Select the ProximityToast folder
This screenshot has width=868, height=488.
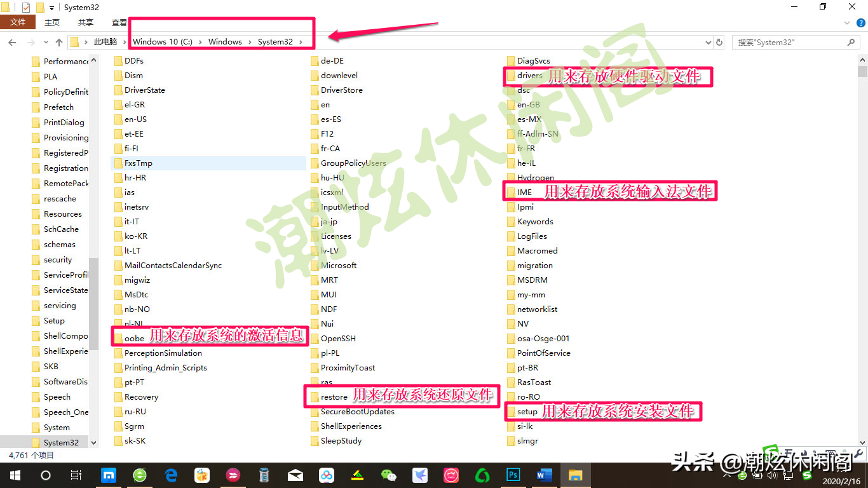pos(348,368)
